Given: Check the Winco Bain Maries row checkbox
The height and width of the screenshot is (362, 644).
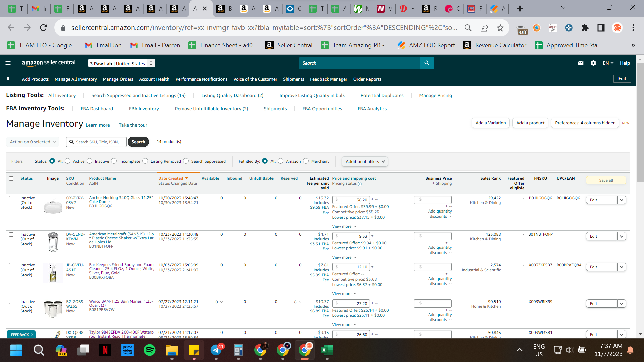Looking at the screenshot, I should point(11,302).
